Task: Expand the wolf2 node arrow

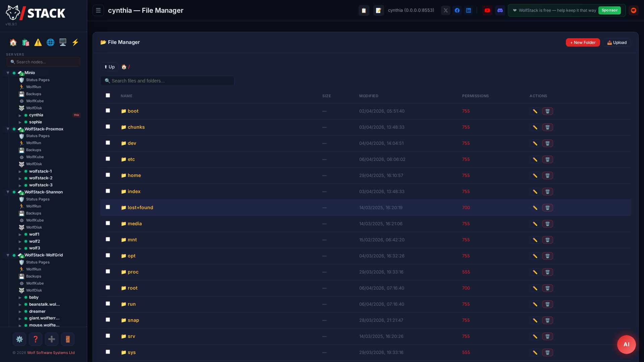Action: [20, 242]
